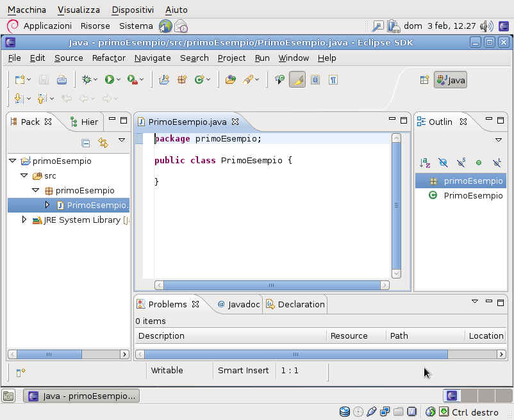Create a new Java package icon

click(x=182, y=79)
